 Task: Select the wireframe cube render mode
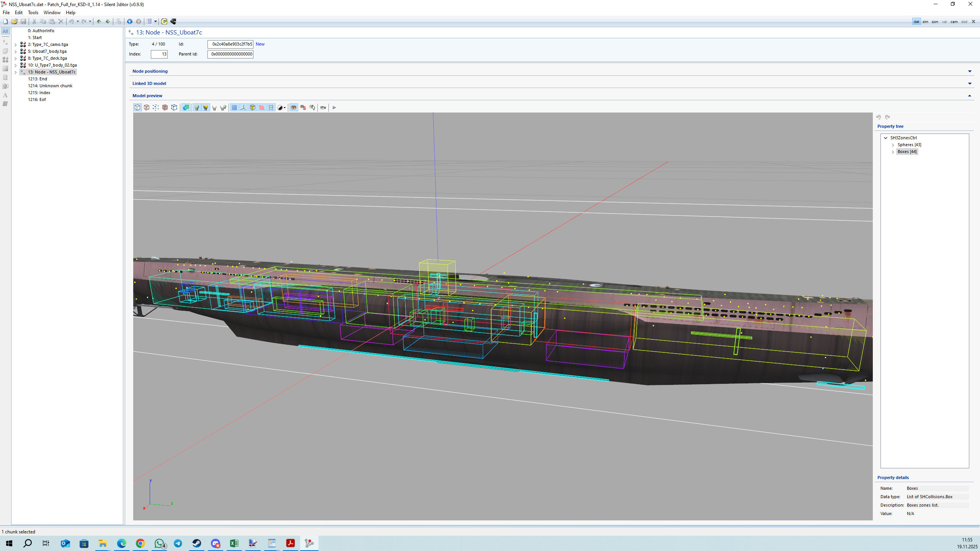[x=147, y=108]
